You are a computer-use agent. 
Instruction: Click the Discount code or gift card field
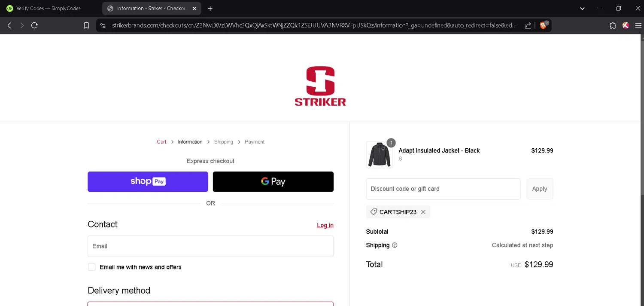(443, 189)
